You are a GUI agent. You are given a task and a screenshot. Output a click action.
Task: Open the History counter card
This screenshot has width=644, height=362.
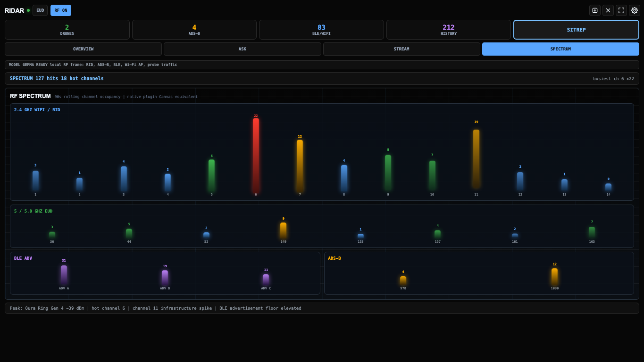(x=449, y=30)
